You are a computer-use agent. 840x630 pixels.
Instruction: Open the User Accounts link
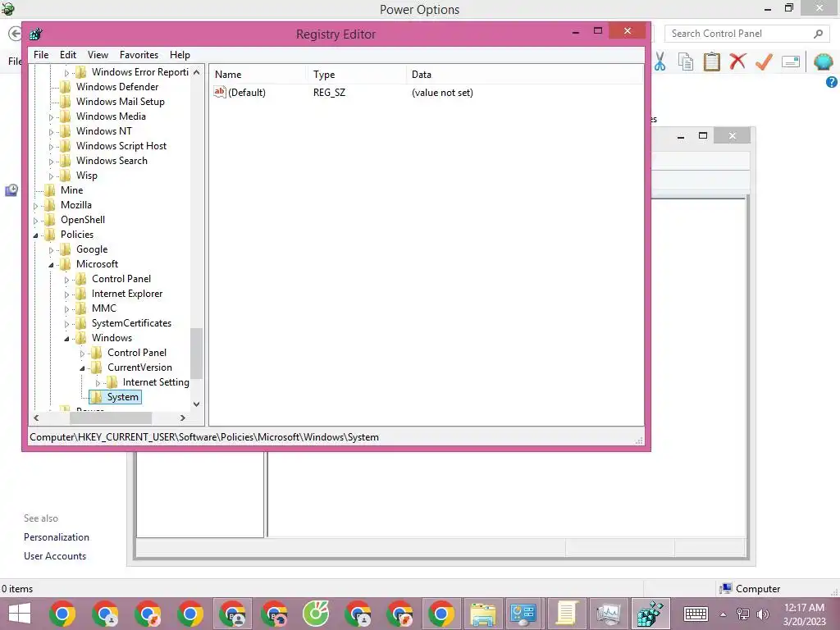click(55, 556)
